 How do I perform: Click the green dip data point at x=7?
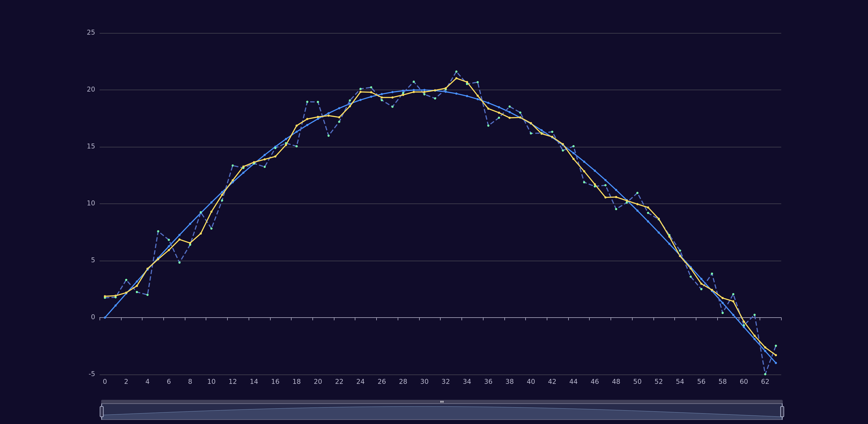coord(179,262)
